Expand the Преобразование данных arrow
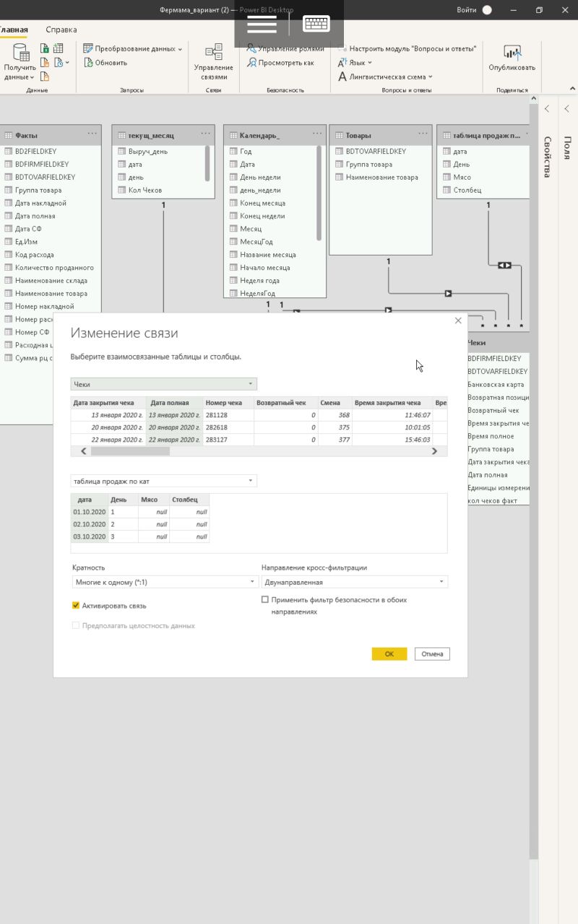The height and width of the screenshot is (924, 578). (x=180, y=49)
